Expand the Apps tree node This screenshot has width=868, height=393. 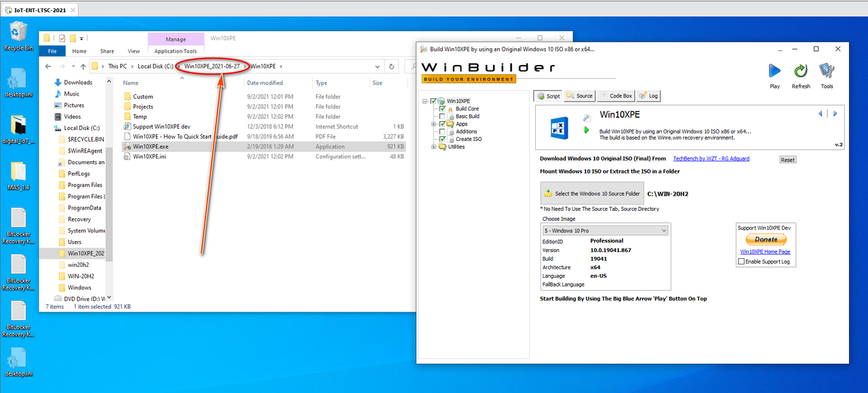click(434, 124)
